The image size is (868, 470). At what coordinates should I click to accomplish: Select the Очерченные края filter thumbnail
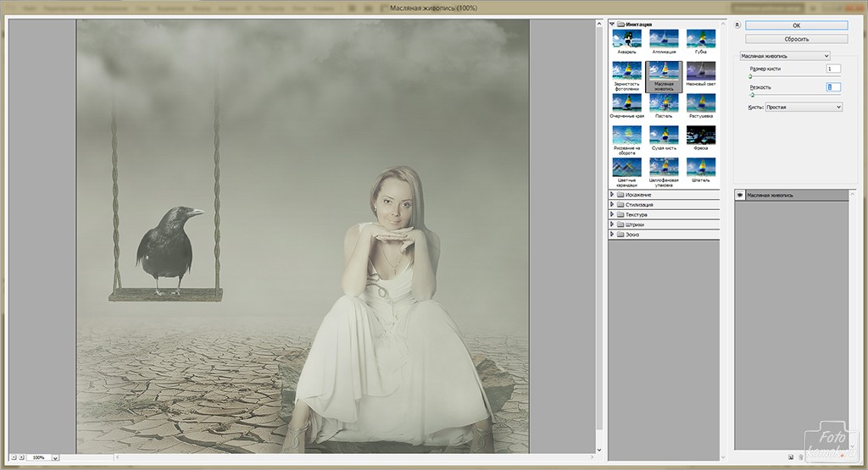[x=626, y=103]
